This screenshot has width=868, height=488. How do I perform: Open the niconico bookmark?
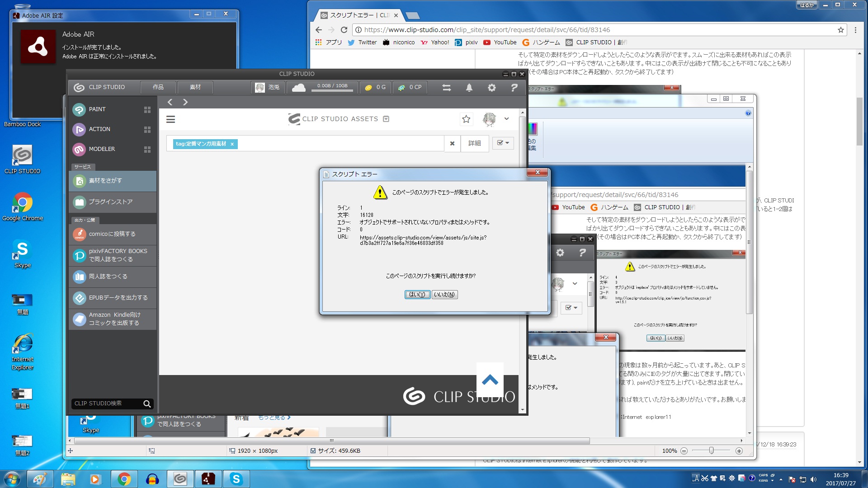pyautogui.click(x=399, y=42)
